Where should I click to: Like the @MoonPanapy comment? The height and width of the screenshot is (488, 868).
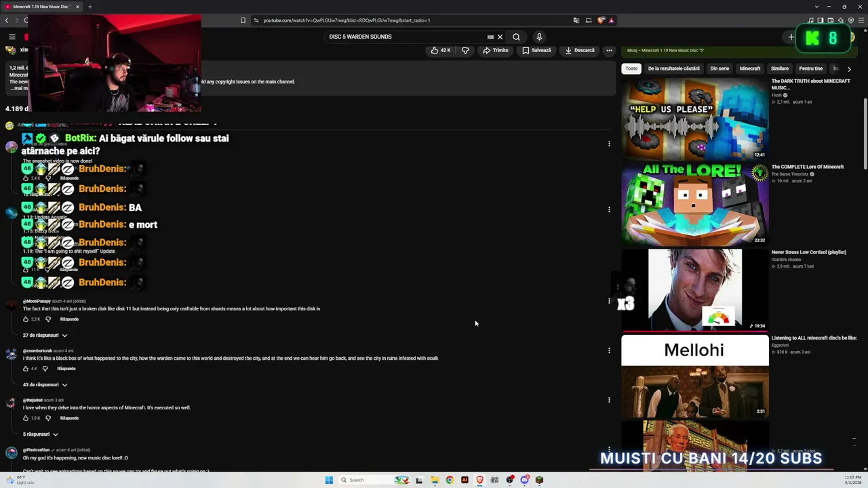(x=26, y=319)
